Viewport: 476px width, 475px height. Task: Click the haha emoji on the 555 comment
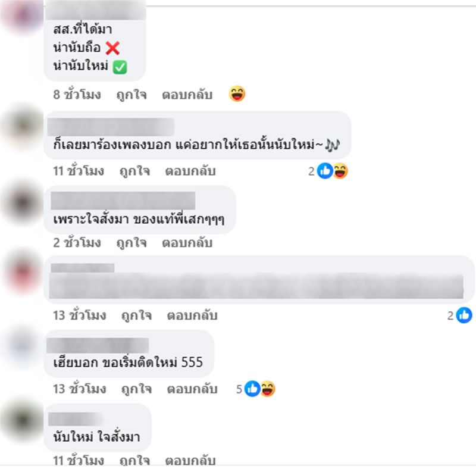point(267,389)
